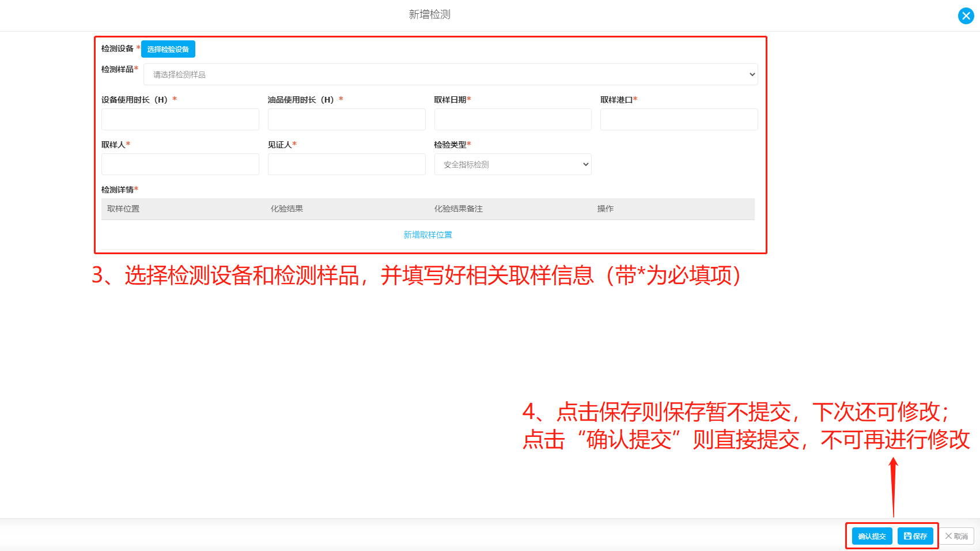Focus the 油品使用时长（H）input field

(347, 119)
